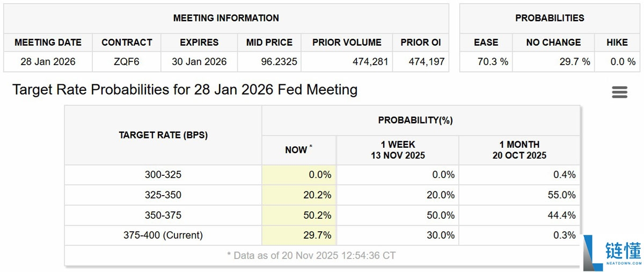Select the 375-400 (Current) row label

pos(163,235)
